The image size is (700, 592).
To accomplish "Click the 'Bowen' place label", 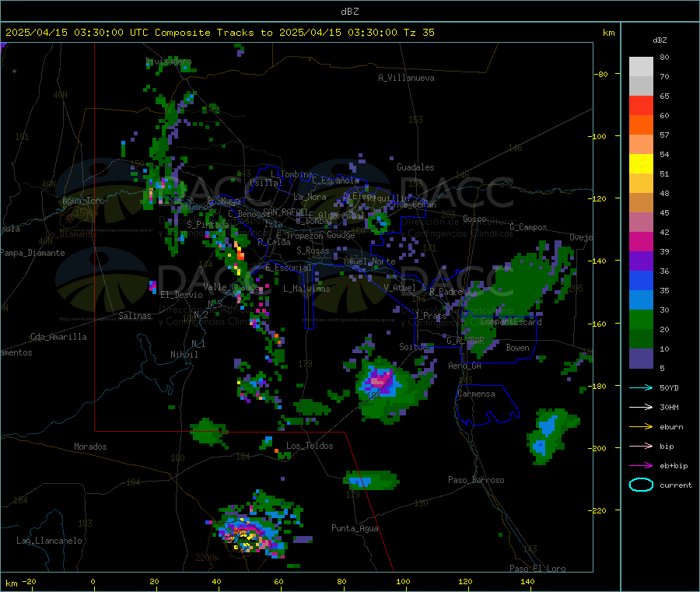I will click(517, 347).
